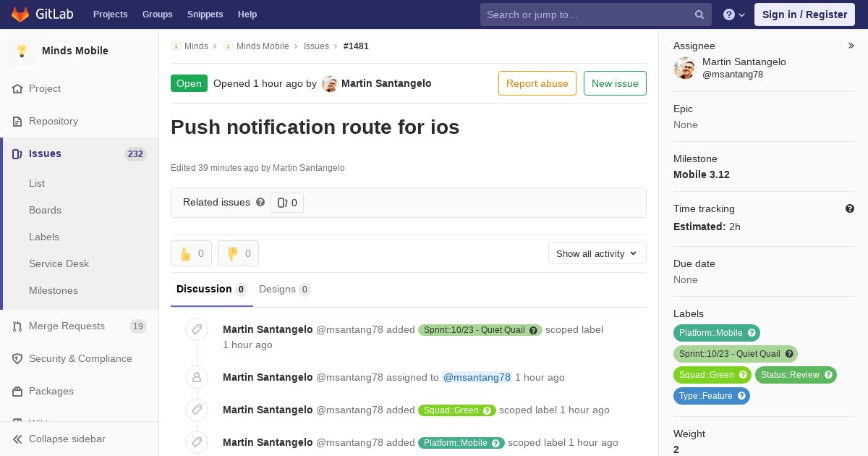Click the Repository file icon
Viewport: 868px width, 456px height.
pos(17,121)
